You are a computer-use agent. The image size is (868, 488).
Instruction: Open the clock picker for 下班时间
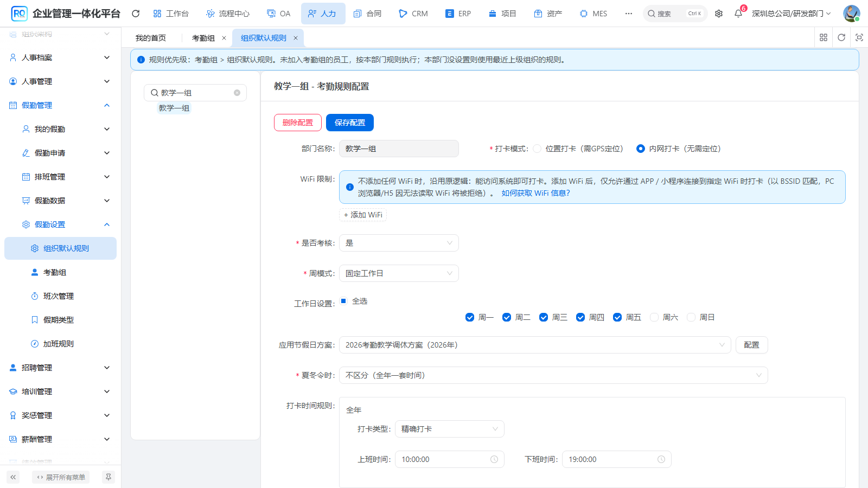pyautogui.click(x=661, y=459)
